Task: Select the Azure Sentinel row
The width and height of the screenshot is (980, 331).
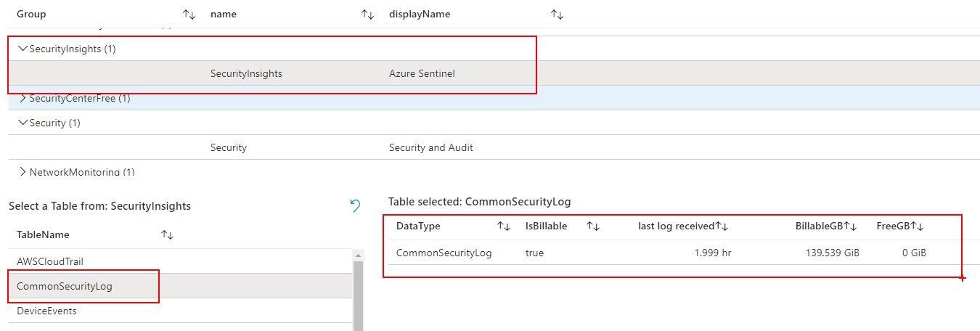Action: [422, 73]
